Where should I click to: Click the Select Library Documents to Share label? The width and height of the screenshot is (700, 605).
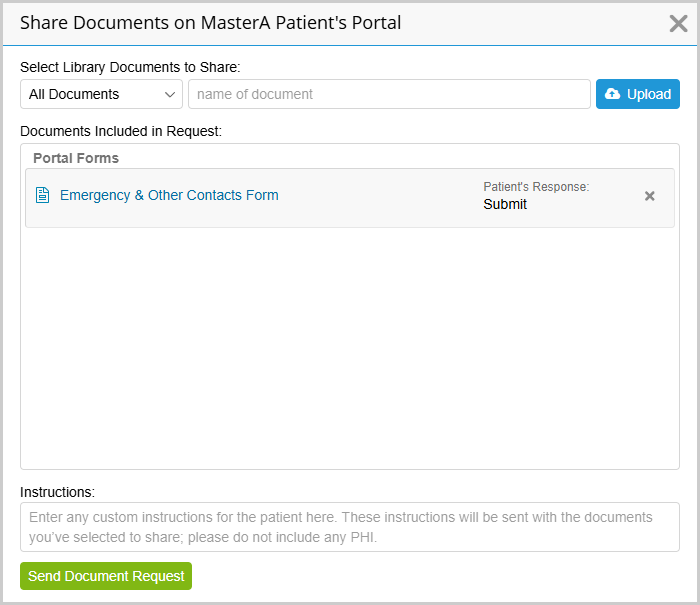(130, 67)
